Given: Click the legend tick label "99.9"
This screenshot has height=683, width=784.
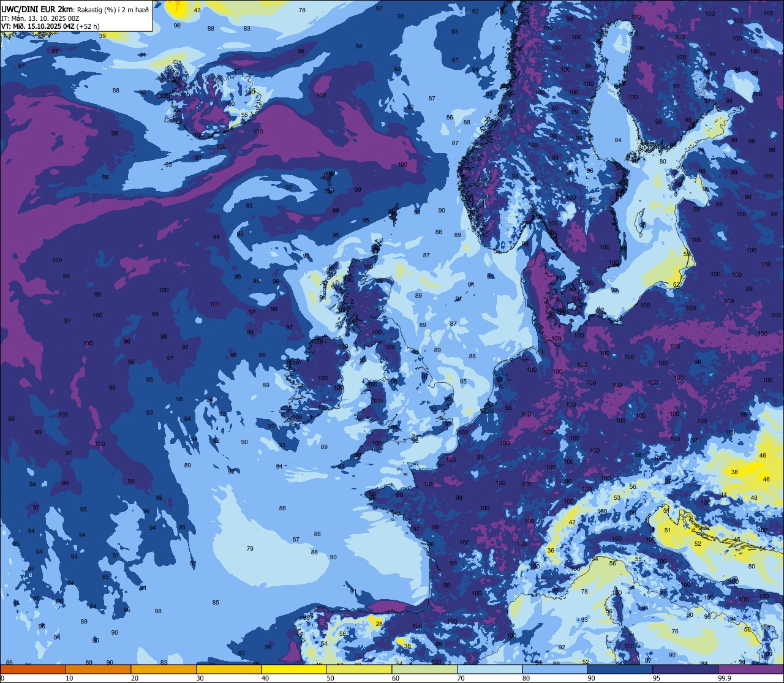Looking at the screenshot, I should (725, 679).
